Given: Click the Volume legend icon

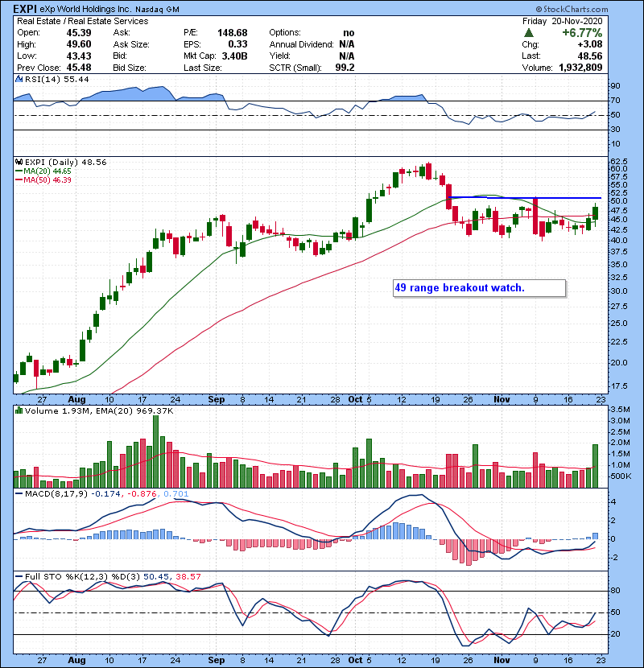Looking at the screenshot, I should [19, 410].
